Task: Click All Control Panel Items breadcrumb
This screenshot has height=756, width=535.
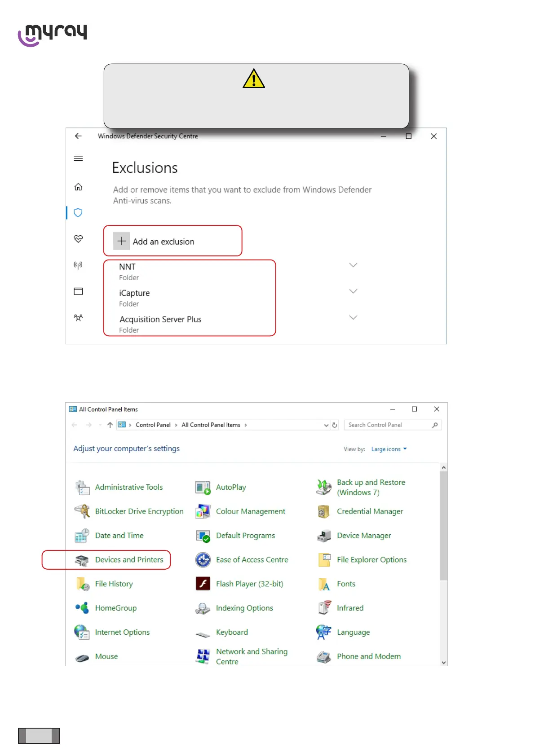Action: point(211,425)
